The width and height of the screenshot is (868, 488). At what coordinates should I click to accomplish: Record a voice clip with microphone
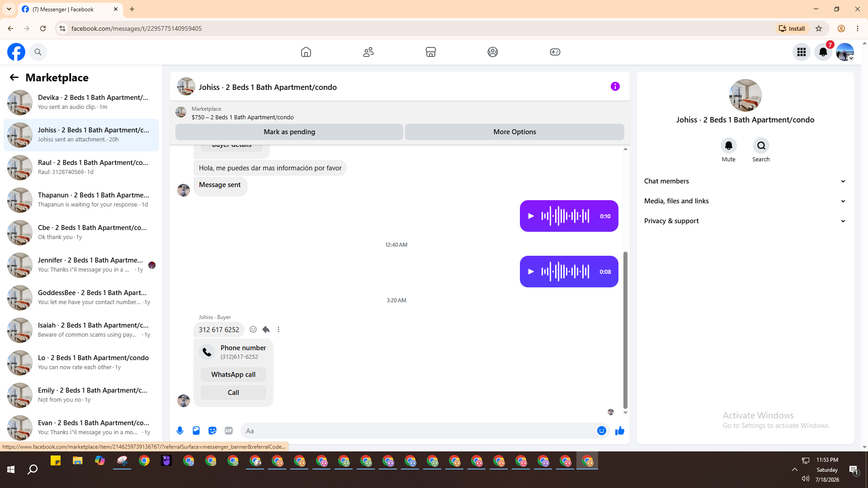(180, 431)
